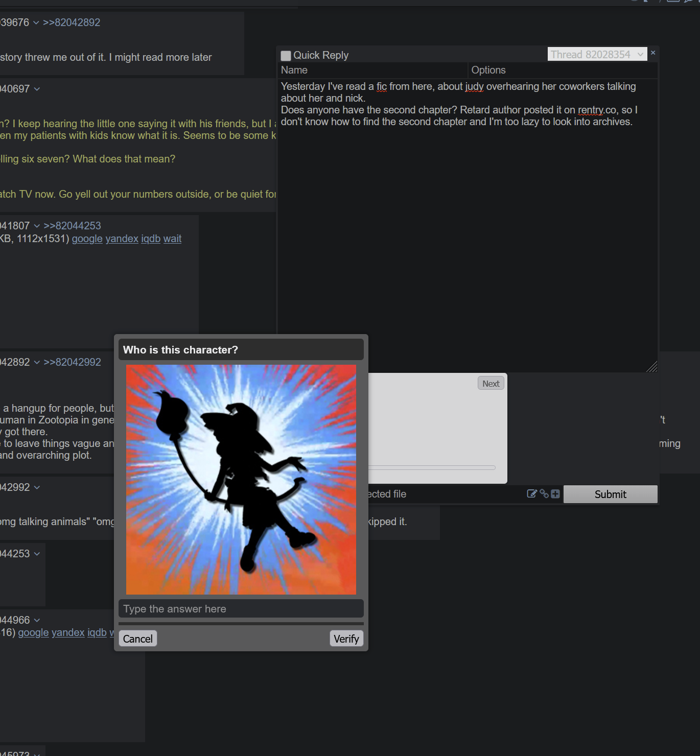Open the menu arrow beside post 41807
Image resolution: width=700 pixels, height=756 pixels.
point(37,226)
